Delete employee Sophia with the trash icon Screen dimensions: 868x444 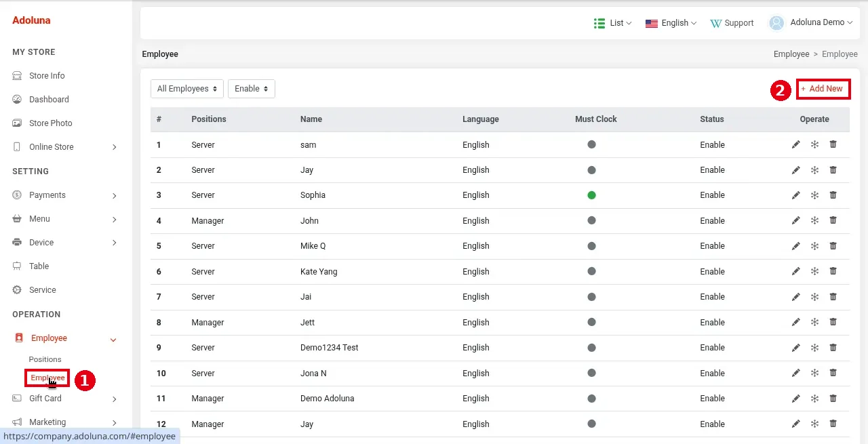pyautogui.click(x=833, y=195)
